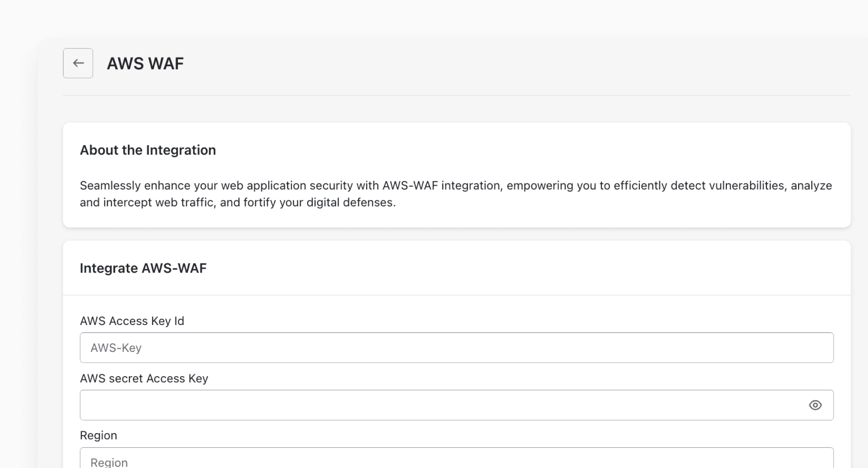The height and width of the screenshot is (468, 868).
Task: Click the back arrow button
Action: [78, 63]
